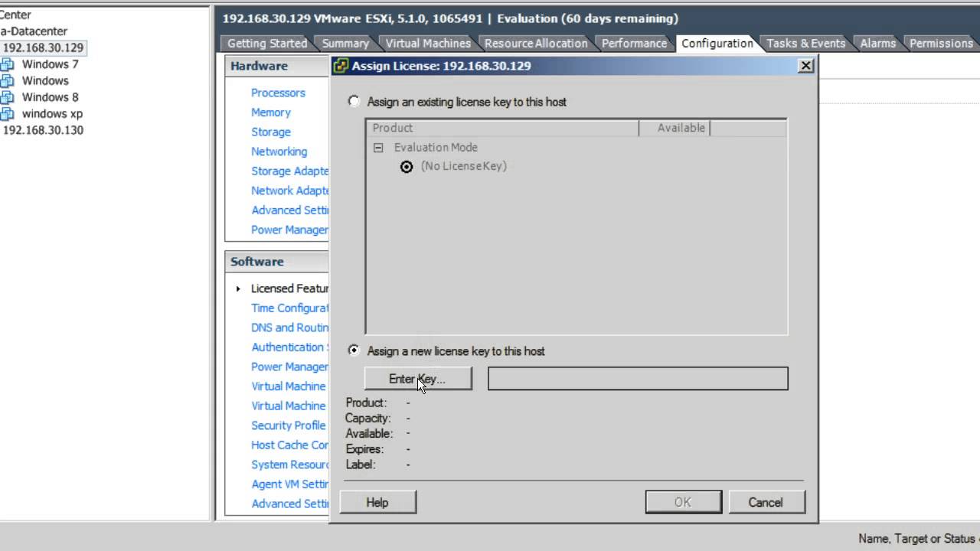The height and width of the screenshot is (551, 980).
Task: Open the Tasks & Events tab
Action: pos(806,44)
